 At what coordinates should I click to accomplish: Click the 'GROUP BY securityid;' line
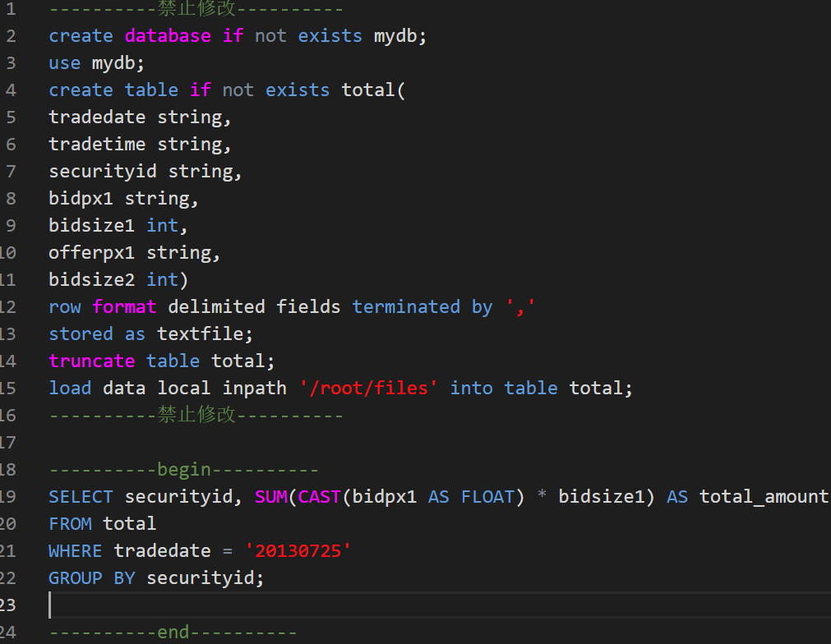click(156, 578)
